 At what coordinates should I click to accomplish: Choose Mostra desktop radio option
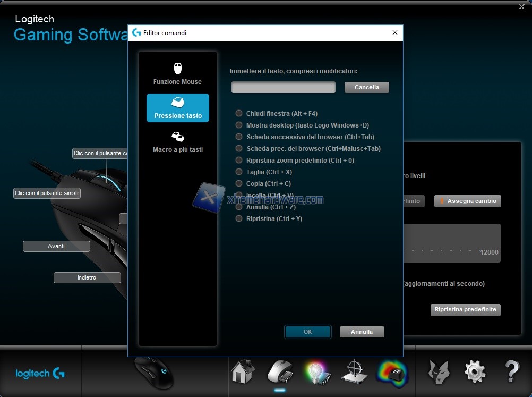pyautogui.click(x=239, y=125)
